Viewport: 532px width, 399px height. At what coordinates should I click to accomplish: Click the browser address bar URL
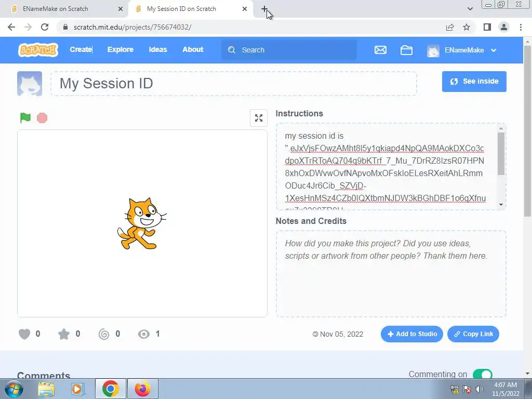[x=132, y=27]
